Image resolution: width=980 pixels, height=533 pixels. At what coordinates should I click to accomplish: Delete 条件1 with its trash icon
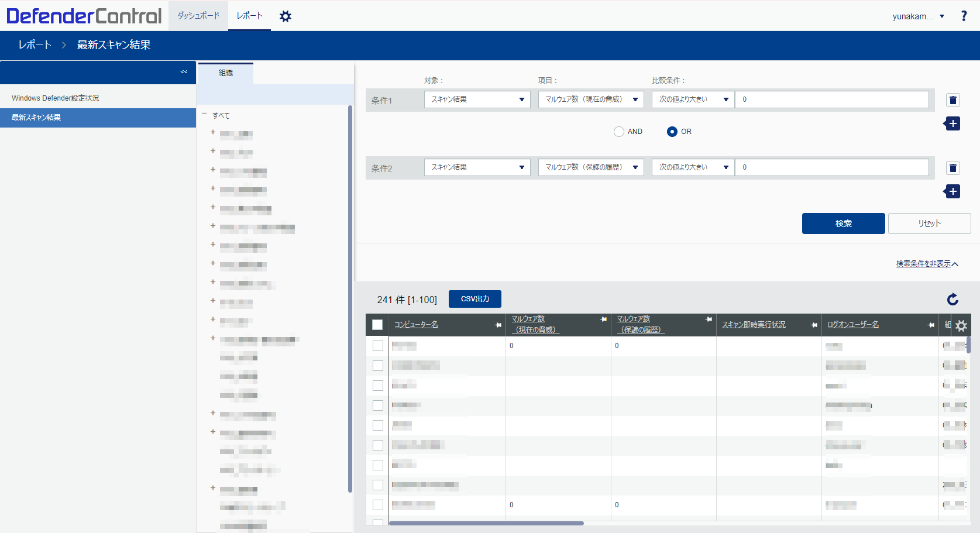(953, 100)
